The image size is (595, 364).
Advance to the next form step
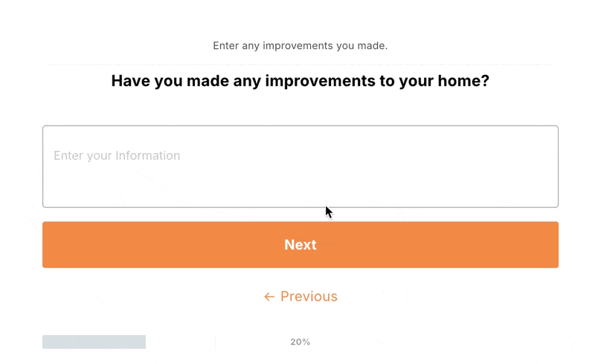(300, 245)
